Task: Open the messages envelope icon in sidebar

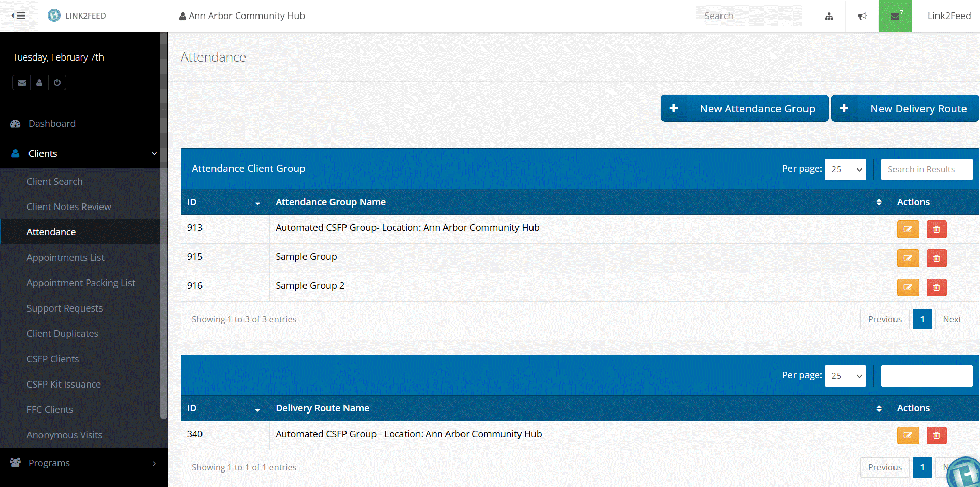Action: [x=21, y=82]
